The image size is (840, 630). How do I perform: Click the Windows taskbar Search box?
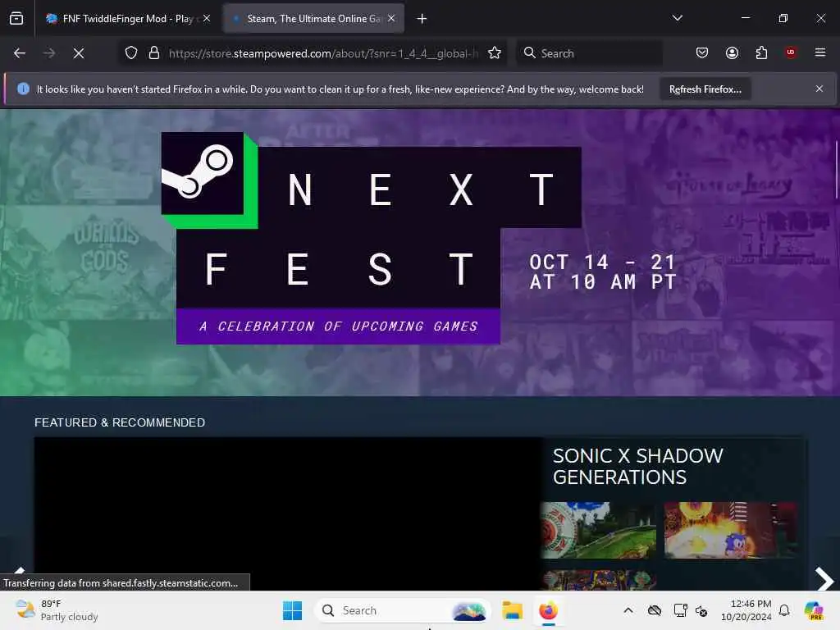pos(402,610)
